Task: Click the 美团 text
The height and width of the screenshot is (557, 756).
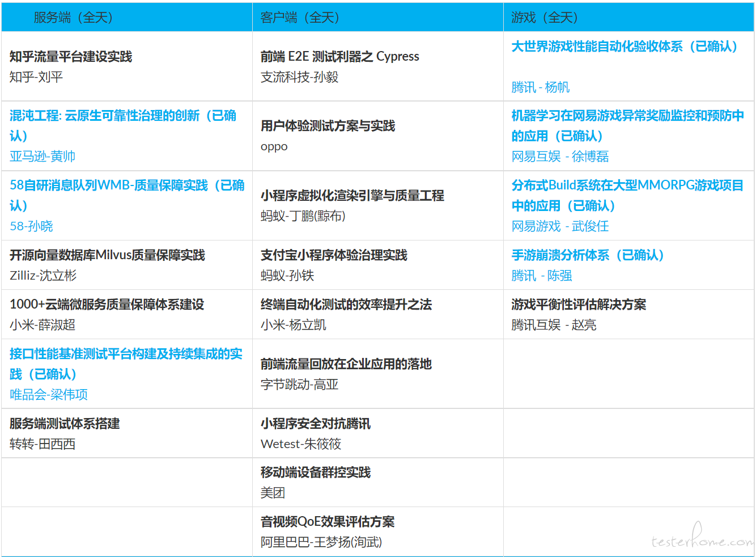Action: pyautogui.click(x=273, y=493)
